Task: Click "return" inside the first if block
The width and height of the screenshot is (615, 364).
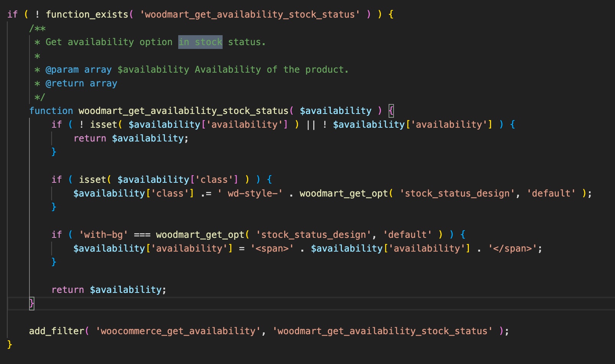Action: click(90, 138)
